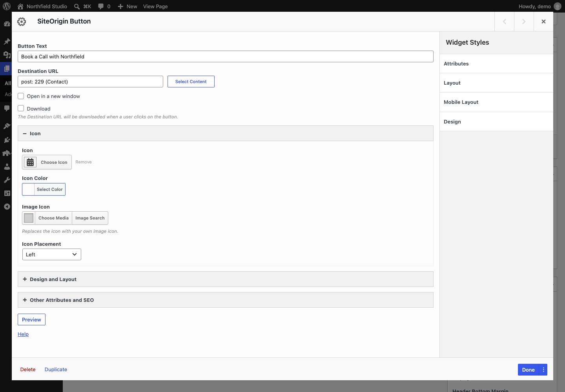Open the Northfield Studio site home icon

click(20, 6)
